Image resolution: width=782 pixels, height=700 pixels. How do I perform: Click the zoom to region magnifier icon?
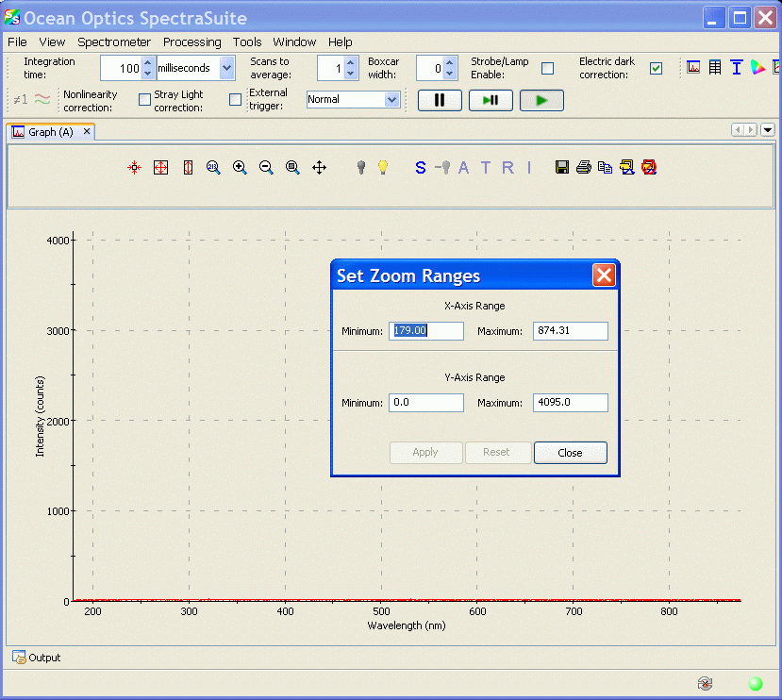tap(292, 168)
